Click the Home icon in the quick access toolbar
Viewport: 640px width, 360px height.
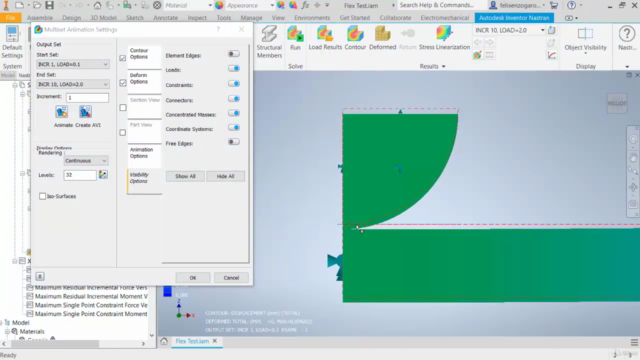[x=97, y=5]
